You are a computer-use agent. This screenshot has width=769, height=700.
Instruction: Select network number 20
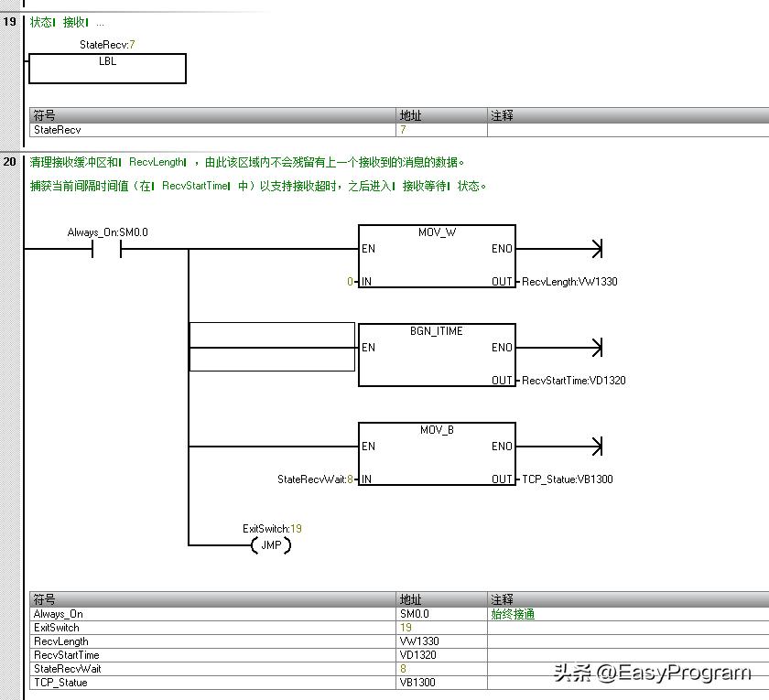(x=10, y=162)
